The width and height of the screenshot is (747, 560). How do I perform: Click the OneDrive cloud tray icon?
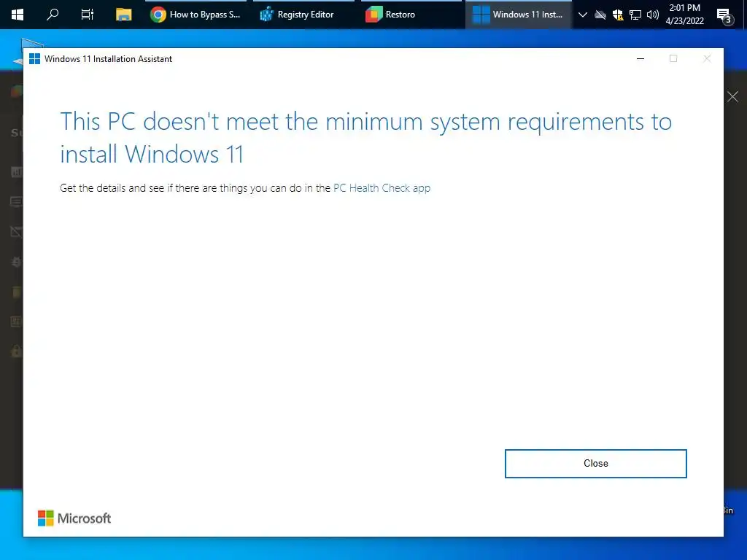[600, 15]
